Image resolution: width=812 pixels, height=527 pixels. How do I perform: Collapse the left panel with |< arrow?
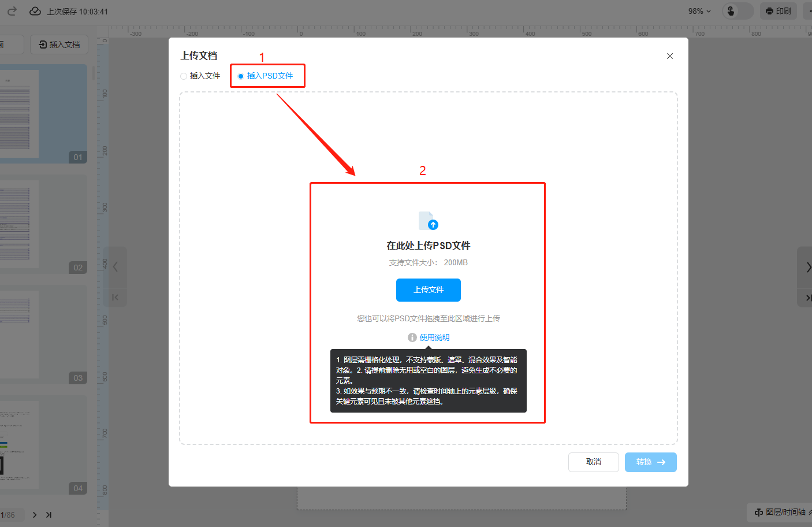(x=116, y=297)
